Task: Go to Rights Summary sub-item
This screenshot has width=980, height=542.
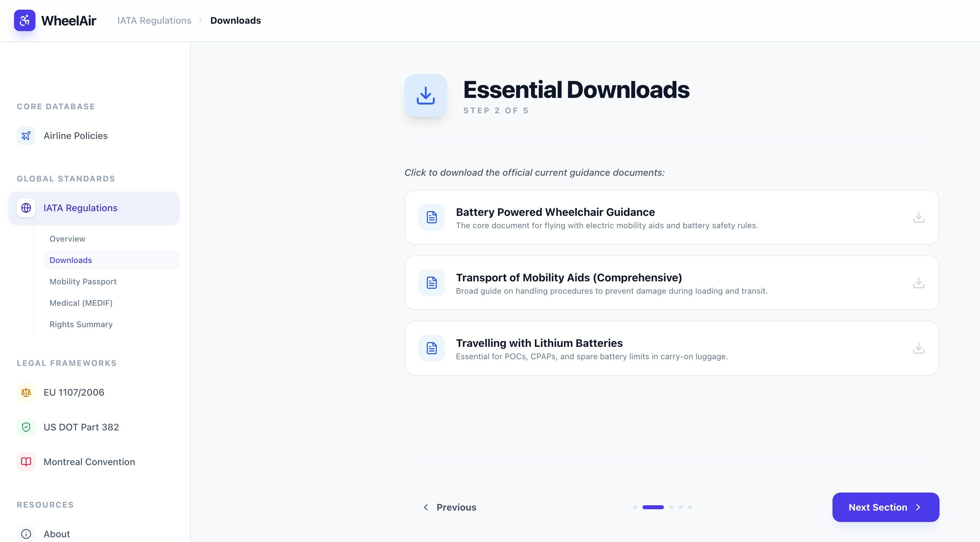Action: [81, 324]
